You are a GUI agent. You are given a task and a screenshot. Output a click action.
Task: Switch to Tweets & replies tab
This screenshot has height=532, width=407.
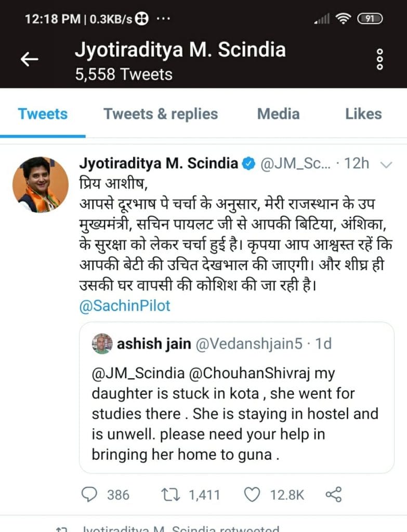[x=161, y=114]
